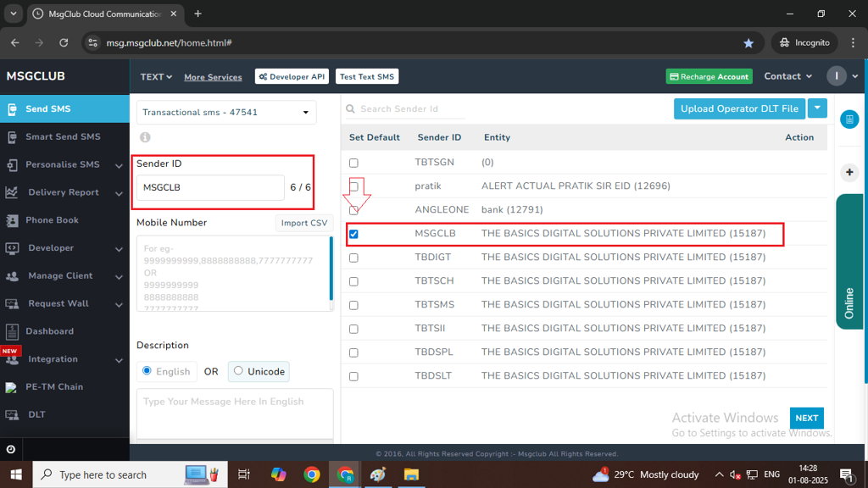Open the Online chat side tab
This screenshot has width=868, height=488.
(849, 262)
